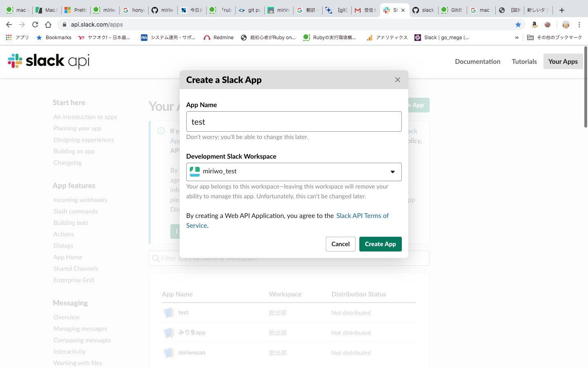This screenshot has width=588, height=368.
Task: Open Building bots sidebar link
Action: pyautogui.click(x=71, y=223)
